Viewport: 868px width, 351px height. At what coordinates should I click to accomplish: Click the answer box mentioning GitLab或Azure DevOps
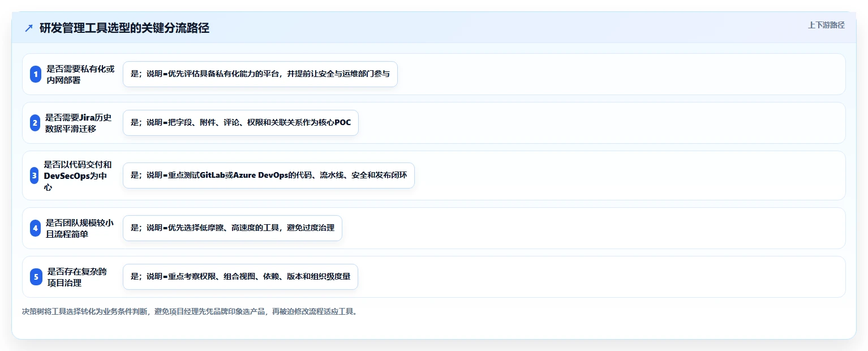click(269, 175)
